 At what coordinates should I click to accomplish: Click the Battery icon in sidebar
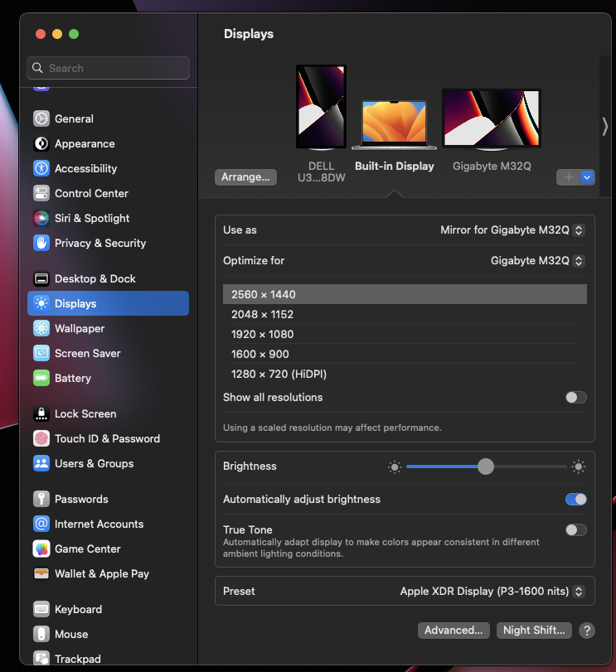pyautogui.click(x=41, y=378)
